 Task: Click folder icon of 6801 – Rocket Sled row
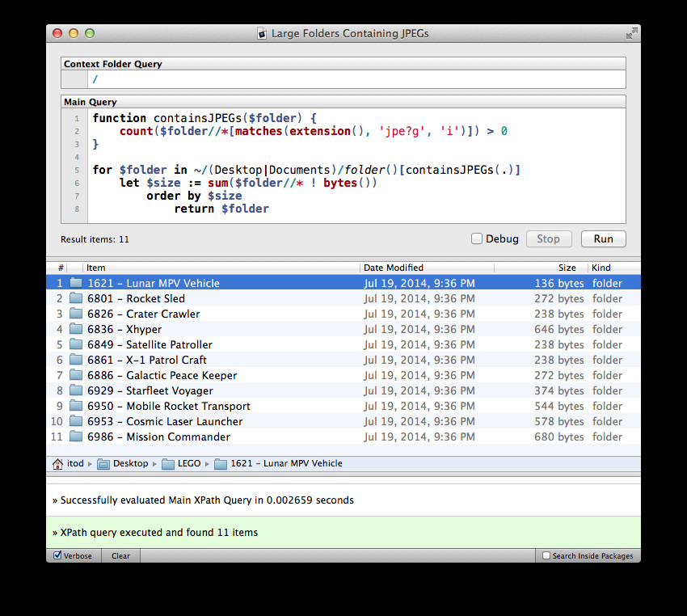point(76,298)
